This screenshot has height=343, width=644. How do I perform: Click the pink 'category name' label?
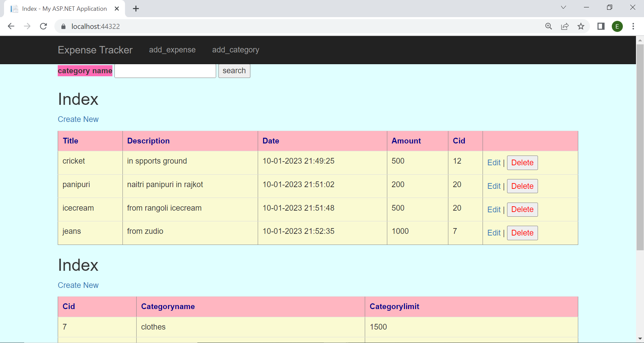(x=85, y=71)
